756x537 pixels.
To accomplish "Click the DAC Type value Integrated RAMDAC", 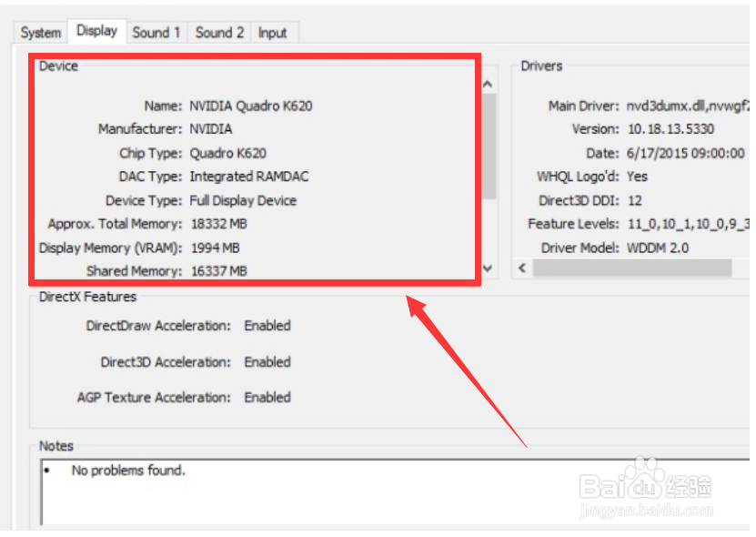I will click(249, 176).
